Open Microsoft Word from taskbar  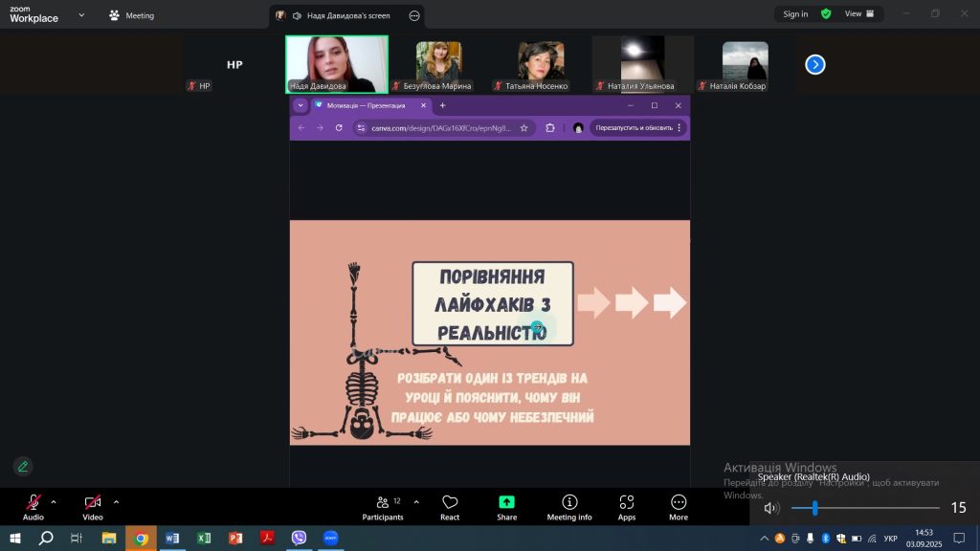172,538
